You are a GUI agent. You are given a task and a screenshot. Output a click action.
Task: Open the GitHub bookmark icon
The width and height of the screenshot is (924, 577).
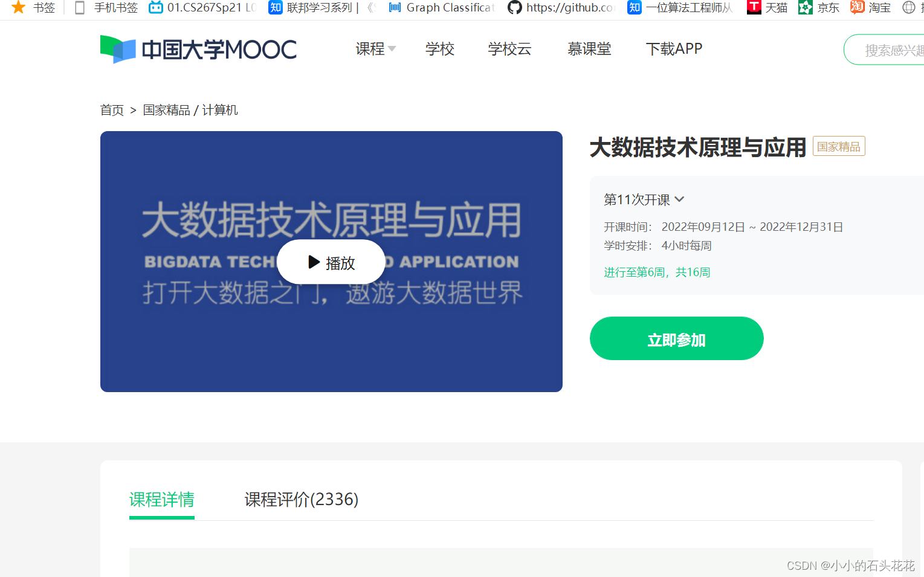pyautogui.click(x=514, y=7)
